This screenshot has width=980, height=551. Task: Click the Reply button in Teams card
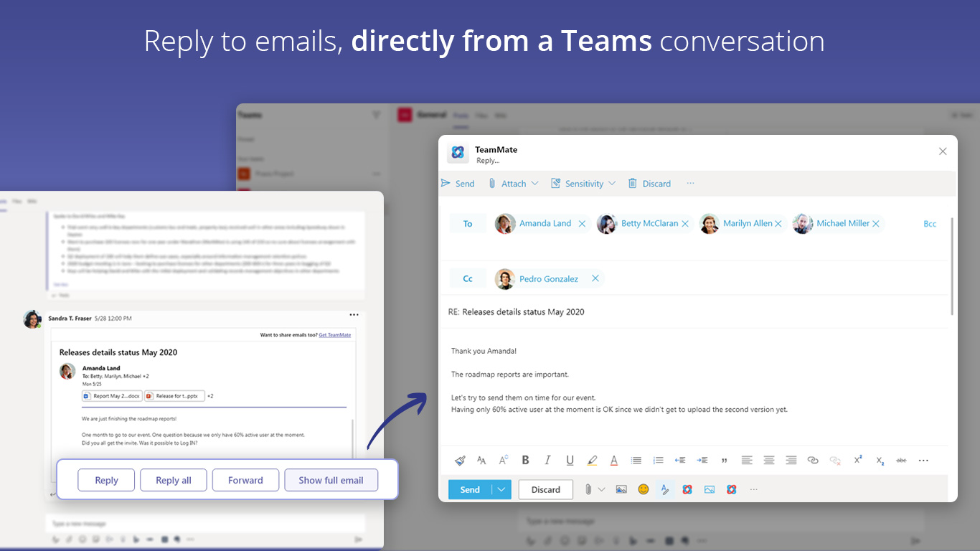106,480
